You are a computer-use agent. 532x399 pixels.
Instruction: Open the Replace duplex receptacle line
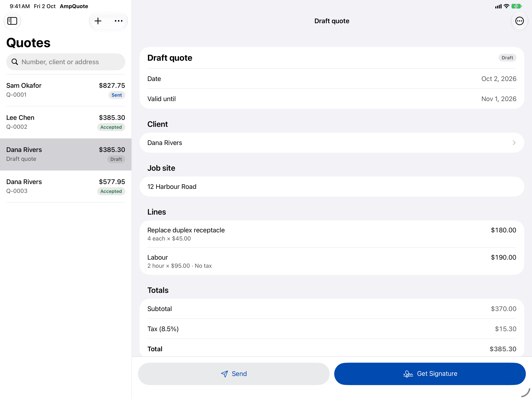332,234
